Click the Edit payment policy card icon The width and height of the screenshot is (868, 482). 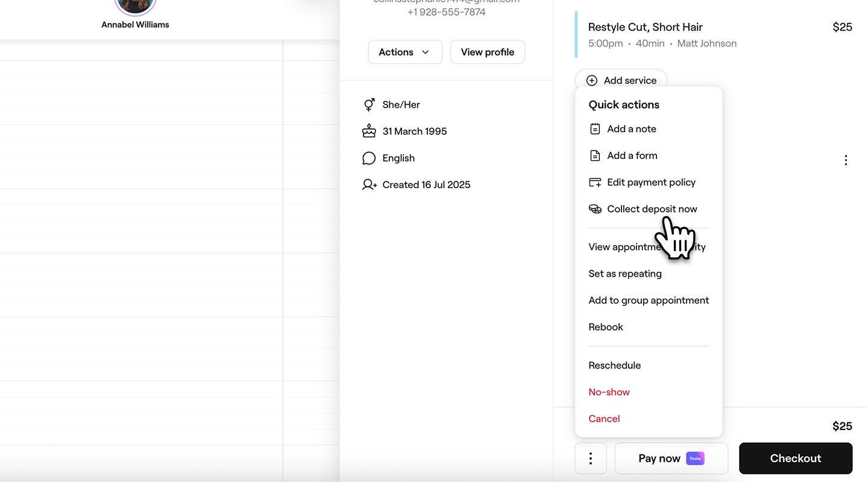pos(595,182)
